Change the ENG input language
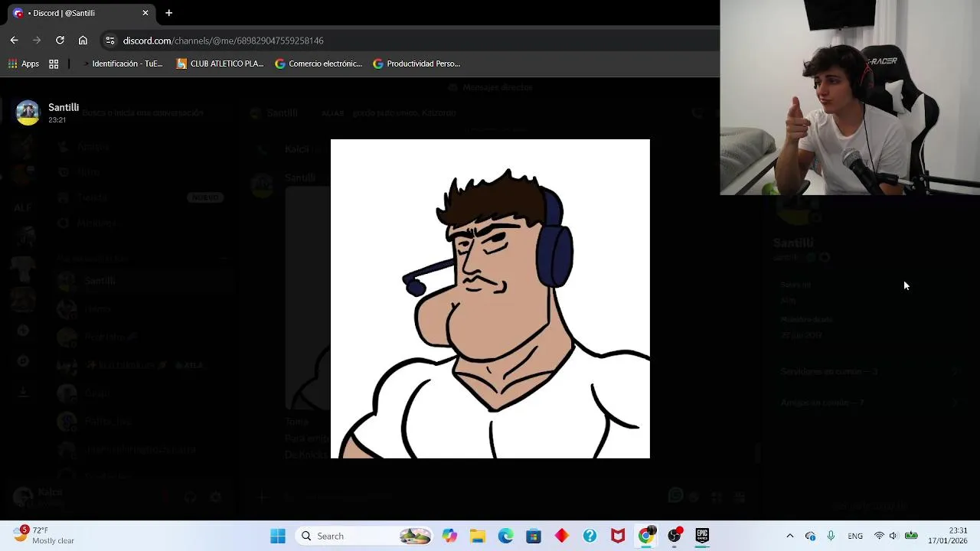Viewport: 980px width, 551px height. (855, 536)
